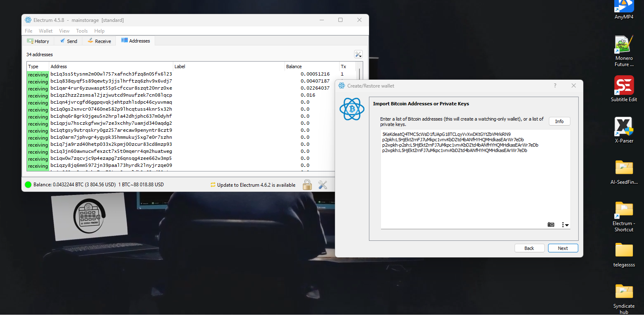
Task: Open the Receive tab
Action: point(99,41)
